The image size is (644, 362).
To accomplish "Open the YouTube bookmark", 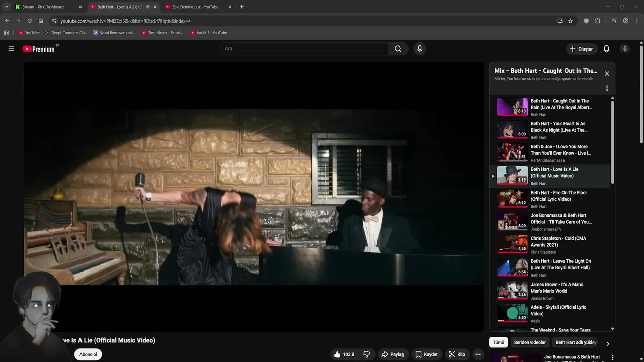I will pyautogui.click(x=29, y=33).
